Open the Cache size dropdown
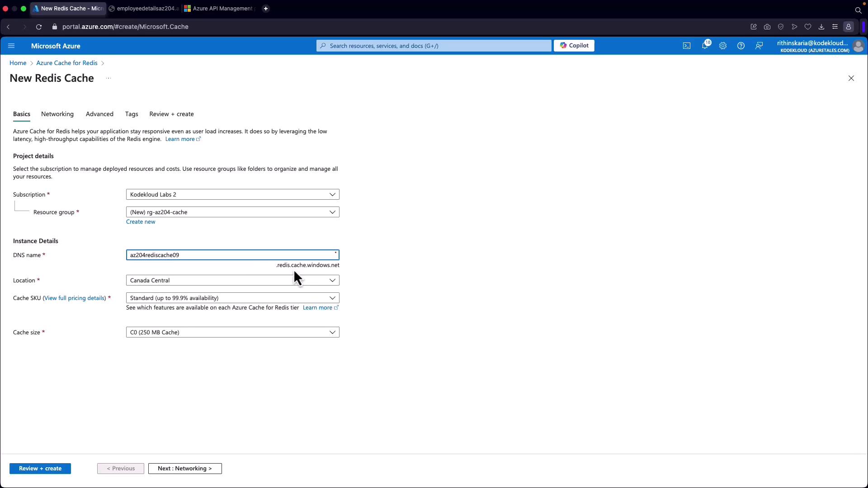This screenshot has width=868, height=488. pos(232,332)
